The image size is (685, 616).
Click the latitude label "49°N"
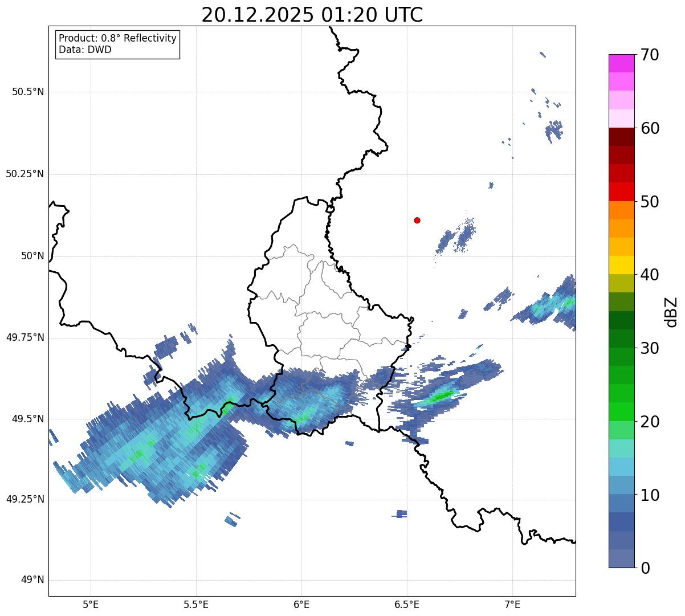pos(32,580)
